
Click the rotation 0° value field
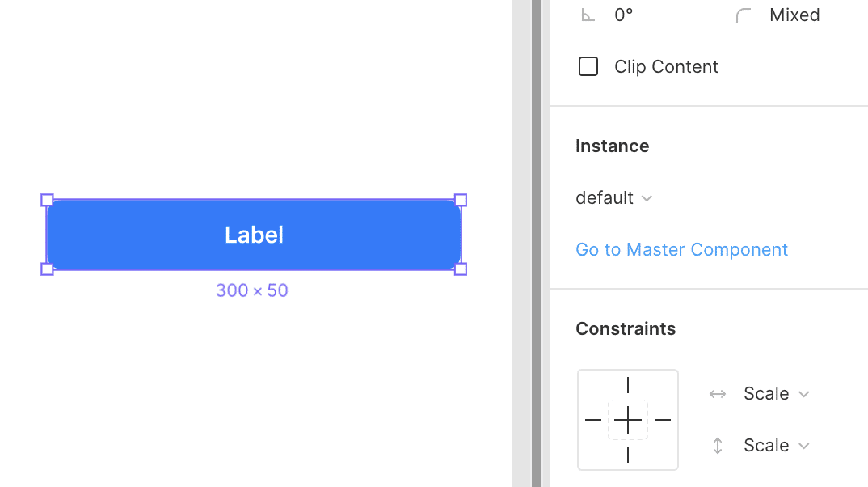(x=624, y=15)
